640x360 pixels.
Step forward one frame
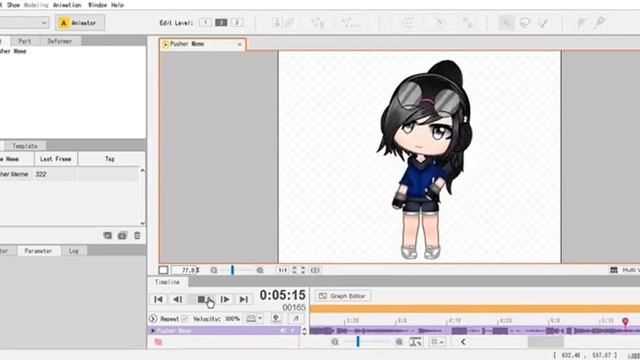(224, 299)
